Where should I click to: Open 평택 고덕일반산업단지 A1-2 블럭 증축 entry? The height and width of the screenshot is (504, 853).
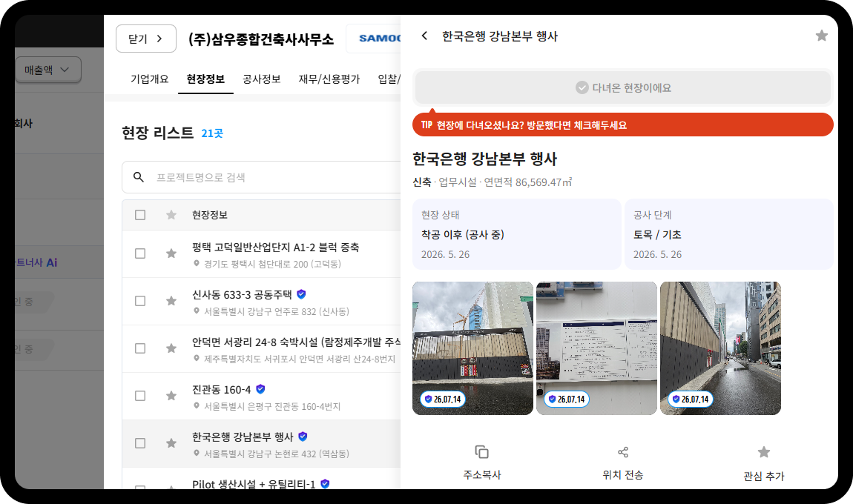coord(276,248)
